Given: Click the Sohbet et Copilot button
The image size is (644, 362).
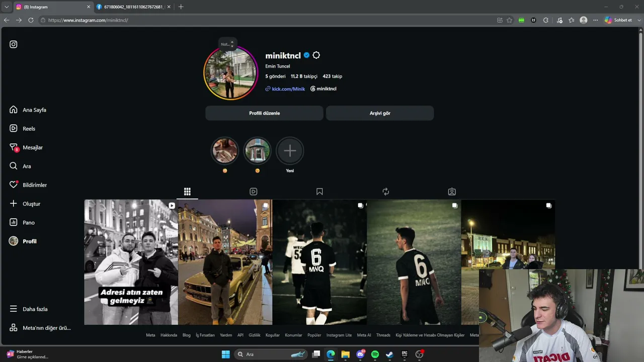Looking at the screenshot, I should click(x=618, y=20).
